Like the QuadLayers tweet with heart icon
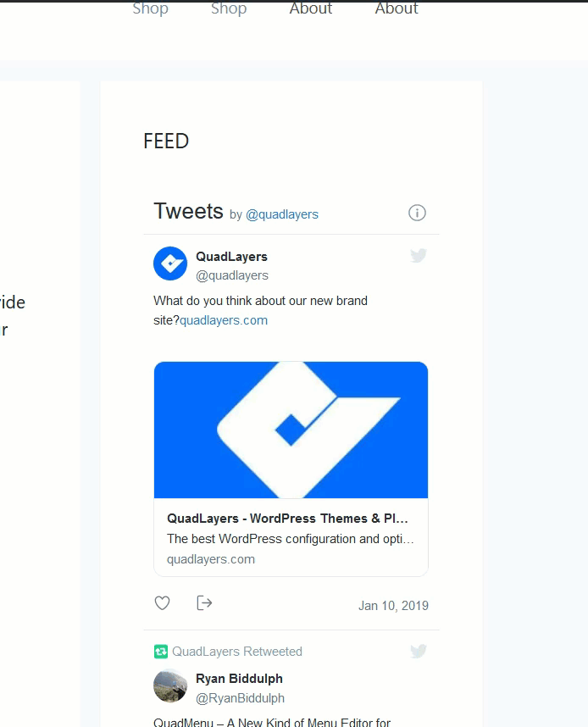This screenshot has height=727, width=588. pos(162,603)
